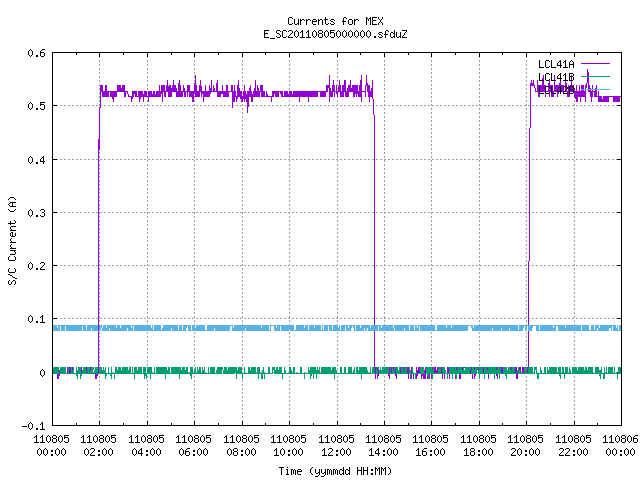Click the 0.6 y-axis tick value
640x480 pixels.
point(36,53)
